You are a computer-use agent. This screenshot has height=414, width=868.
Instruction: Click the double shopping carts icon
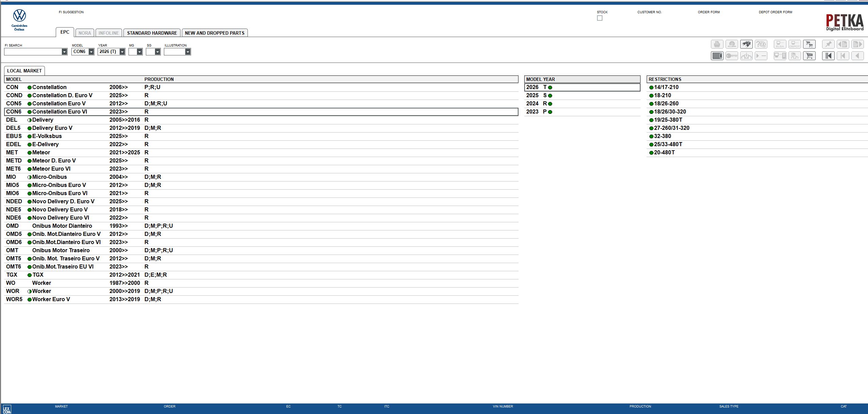point(809,44)
